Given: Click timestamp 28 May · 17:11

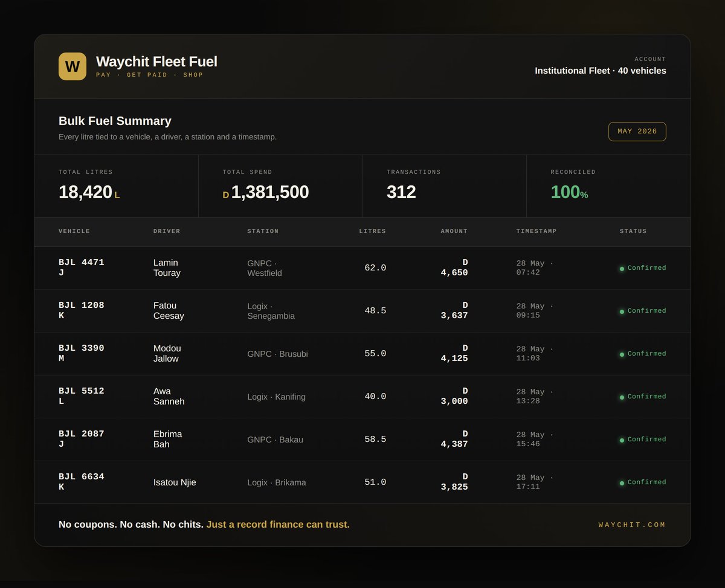Looking at the screenshot, I should pyautogui.click(x=535, y=482).
